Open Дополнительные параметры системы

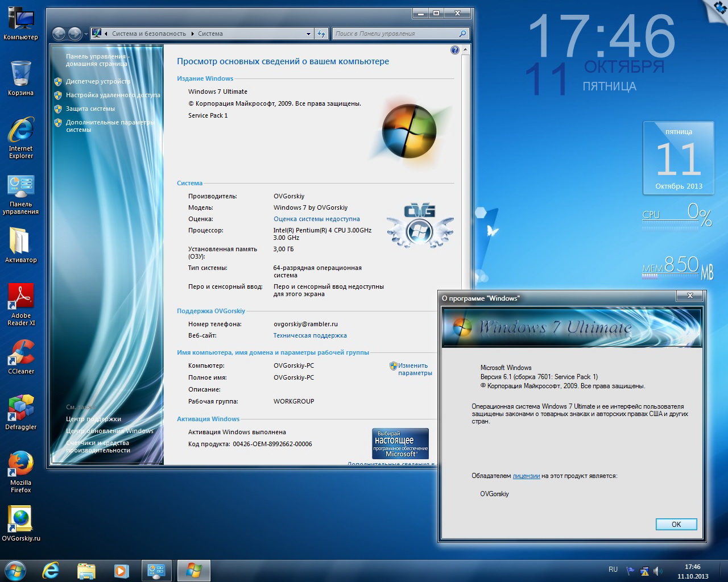110,126
